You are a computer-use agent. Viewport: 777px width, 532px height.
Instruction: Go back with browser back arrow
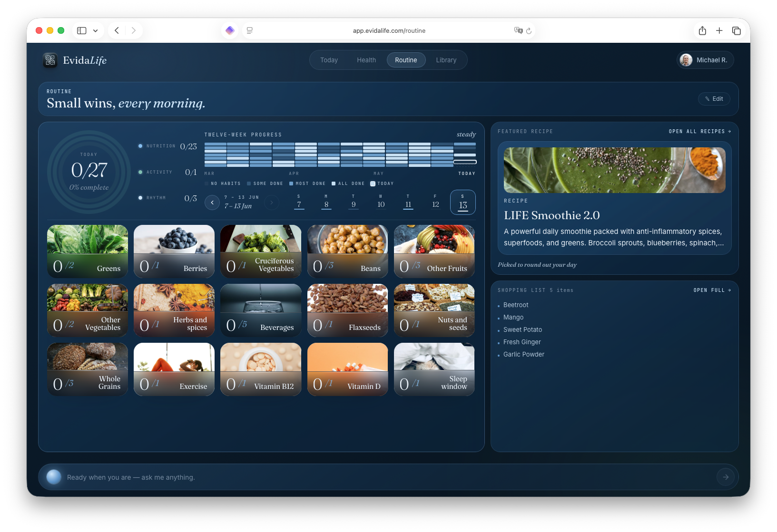pos(117,30)
